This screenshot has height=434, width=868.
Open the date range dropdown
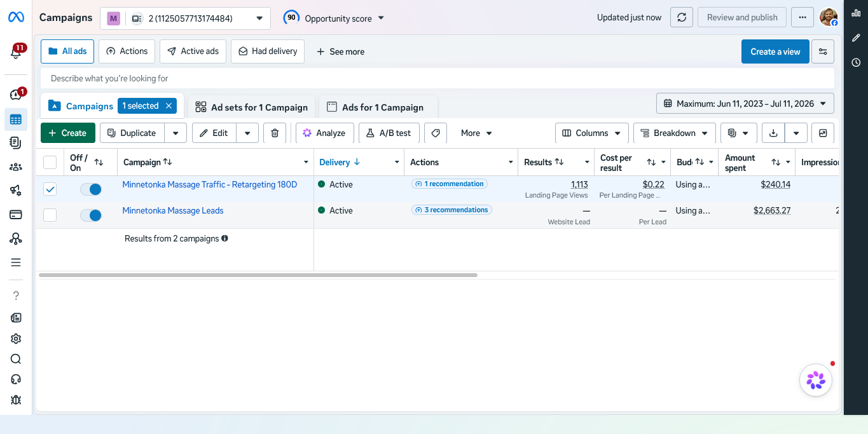745,103
